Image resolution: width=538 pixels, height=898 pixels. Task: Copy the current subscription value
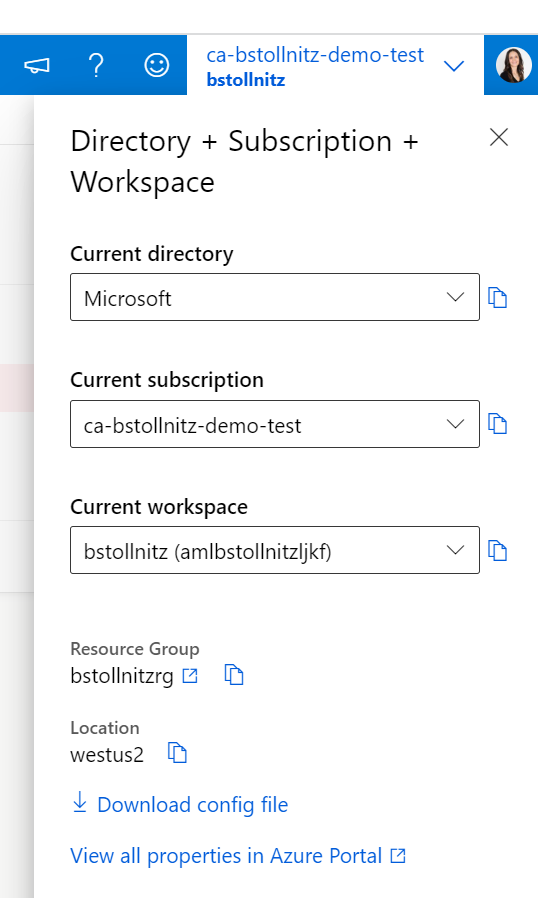click(x=497, y=424)
